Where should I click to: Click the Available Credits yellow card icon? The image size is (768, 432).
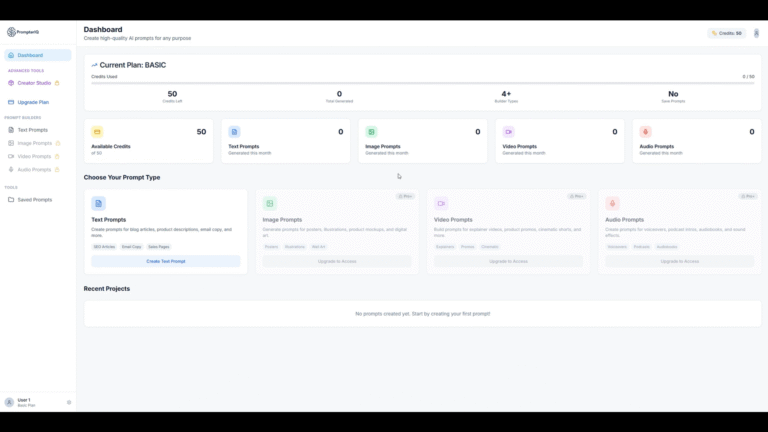(x=97, y=132)
